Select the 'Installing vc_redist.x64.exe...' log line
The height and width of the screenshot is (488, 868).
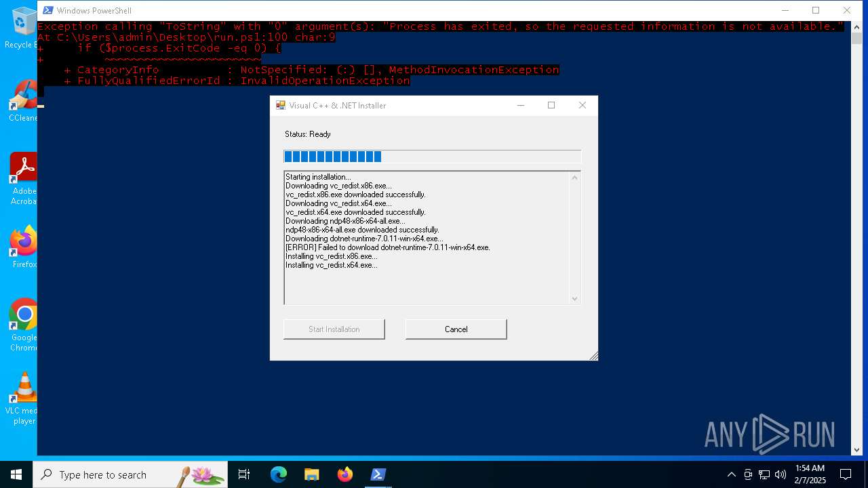(332, 265)
